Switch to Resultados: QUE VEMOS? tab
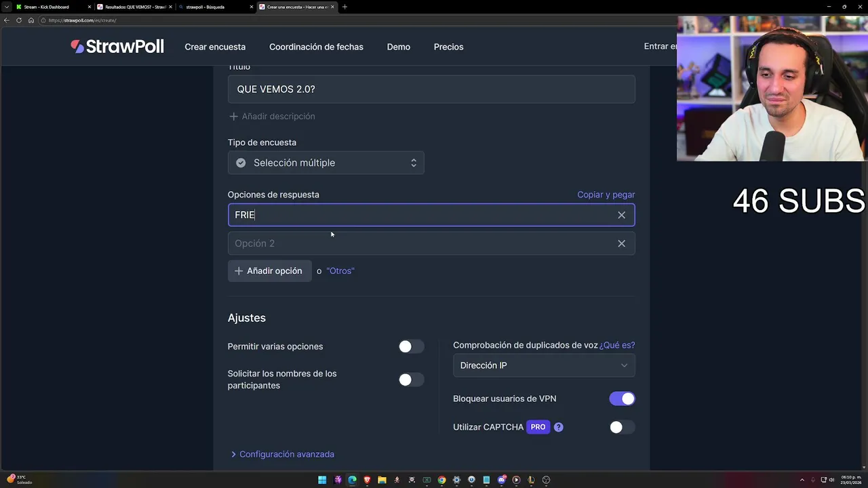 coord(135,7)
